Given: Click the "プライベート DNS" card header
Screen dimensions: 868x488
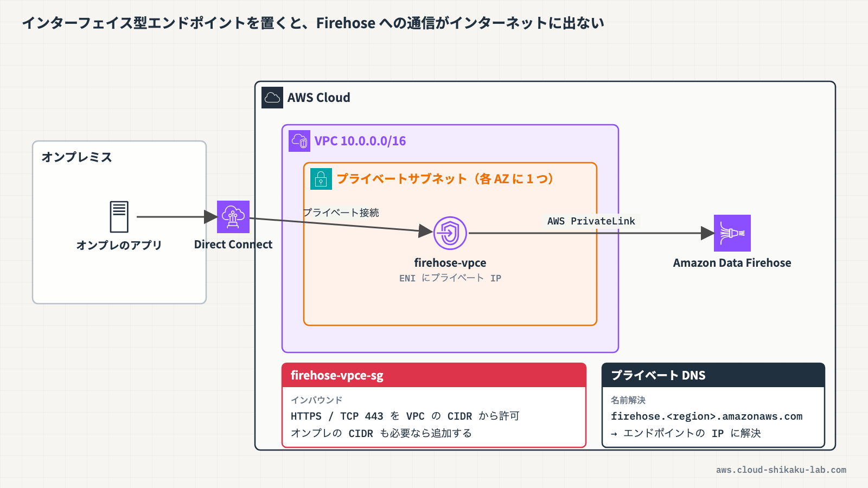Looking at the screenshot, I should coord(713,375).
